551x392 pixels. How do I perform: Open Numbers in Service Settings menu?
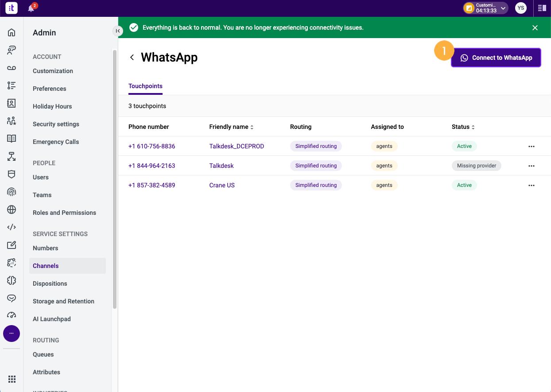(x=46, y=248)
